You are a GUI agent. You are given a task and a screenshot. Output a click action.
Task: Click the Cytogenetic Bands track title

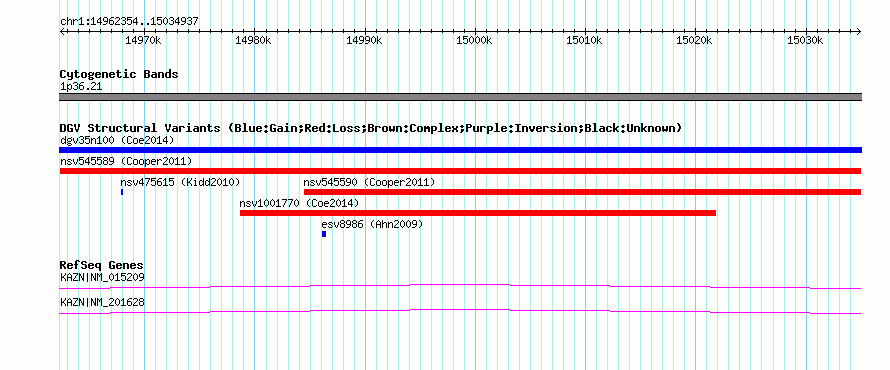pyautogui.click(x=119, y=74)
